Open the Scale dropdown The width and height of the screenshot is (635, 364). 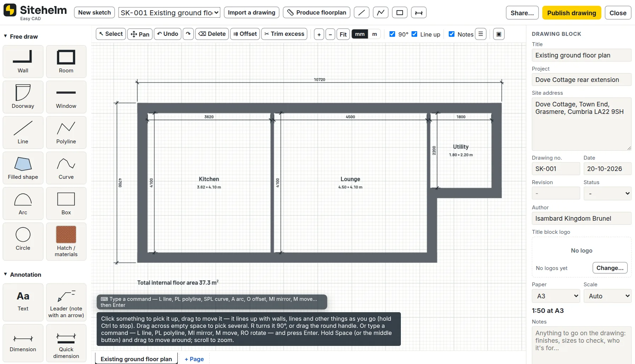coord(608,296)
